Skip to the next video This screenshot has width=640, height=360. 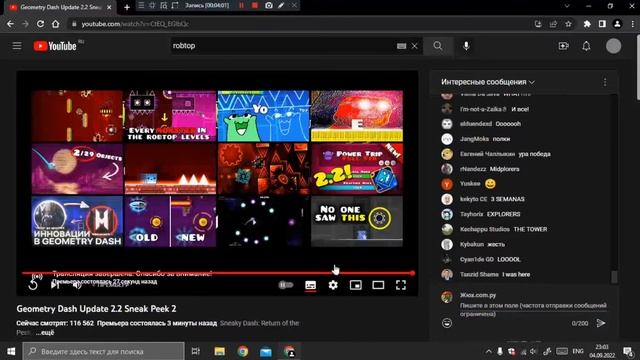tap(55, 285)
